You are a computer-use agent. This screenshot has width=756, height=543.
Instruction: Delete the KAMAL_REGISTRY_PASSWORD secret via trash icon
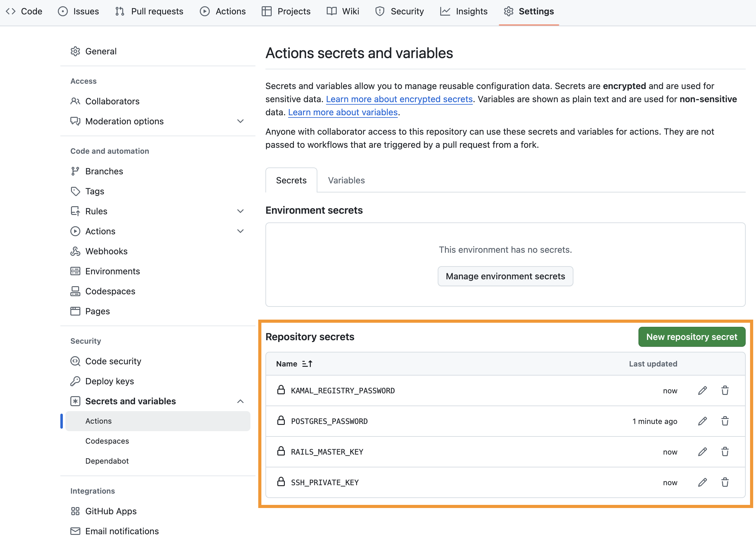pos(725,391)
